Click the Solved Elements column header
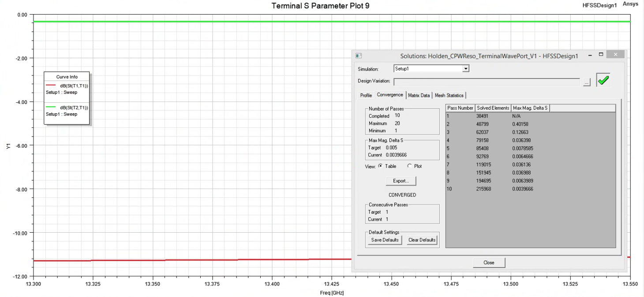 (x=493, y=108)
